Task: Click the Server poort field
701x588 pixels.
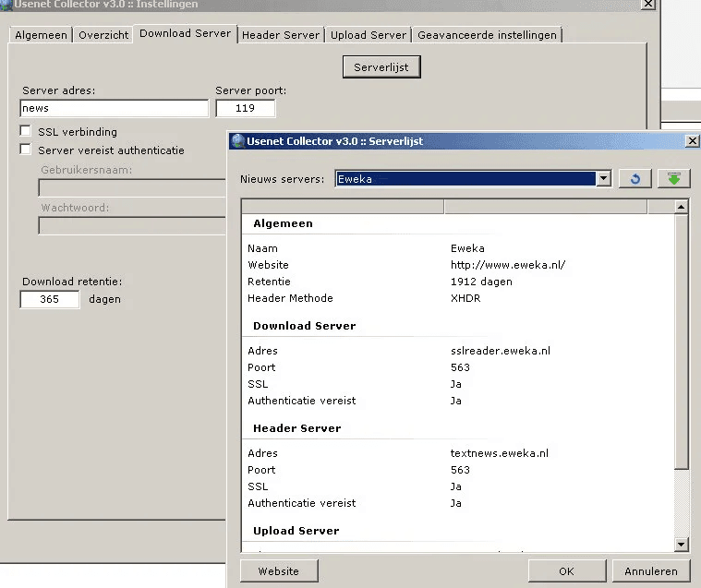Action: [x=246, y=108]
